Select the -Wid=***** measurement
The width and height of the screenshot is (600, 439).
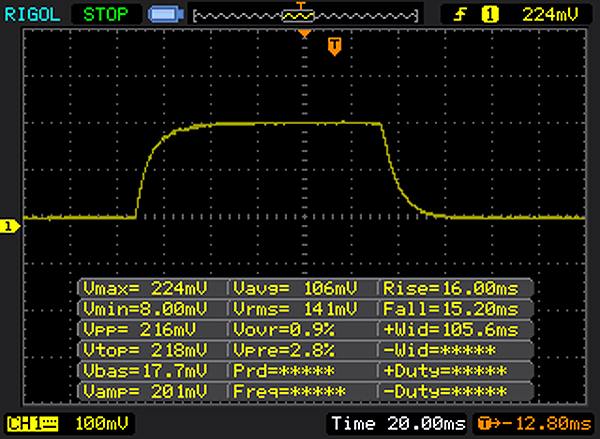click(455, 350)
